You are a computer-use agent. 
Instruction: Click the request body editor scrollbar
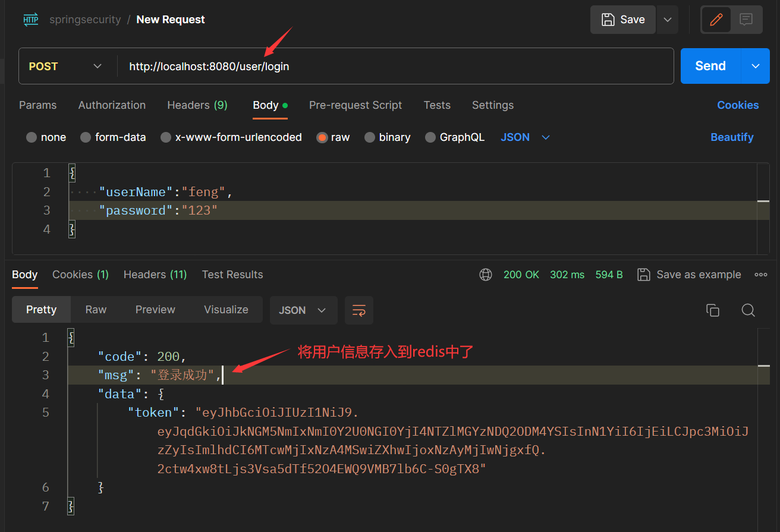tap(763, 209)
